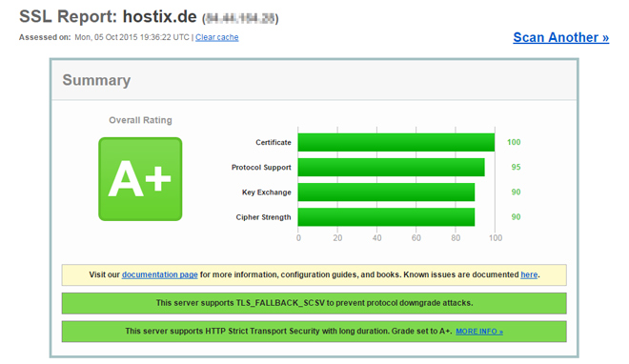Viewport: 629px width, 364px height.
Task: Click the A+ overall rating badge
Action: 140,179
